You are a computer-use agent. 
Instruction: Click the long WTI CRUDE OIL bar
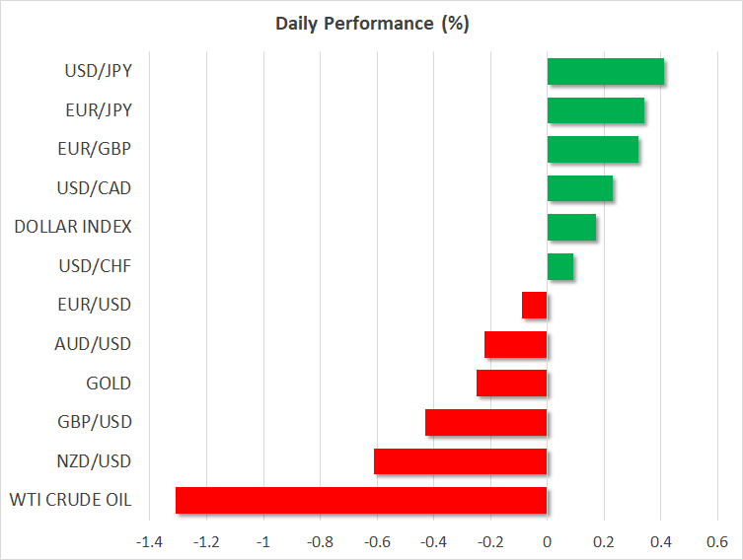coord(361,500)
